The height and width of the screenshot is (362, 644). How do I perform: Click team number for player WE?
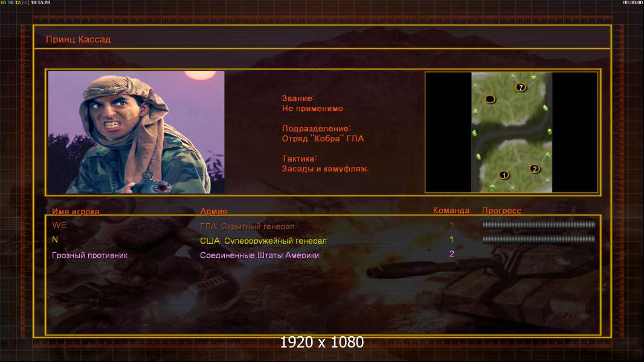(451, 225)
